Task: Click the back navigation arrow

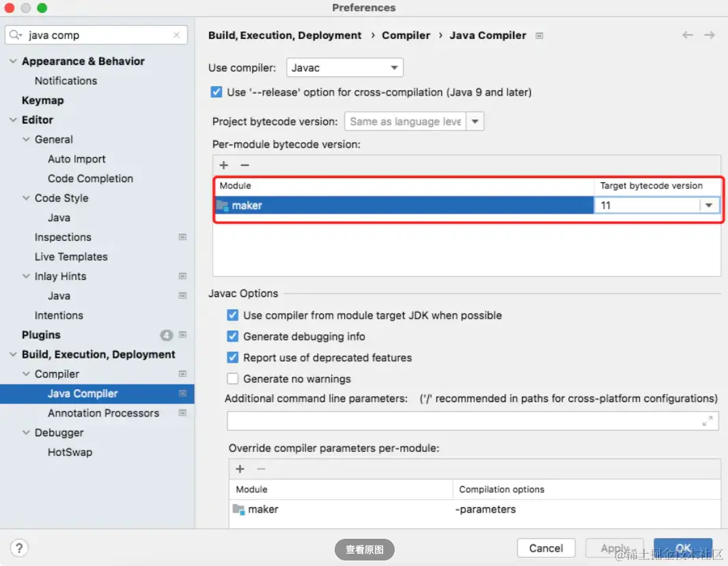Action: (x=688, y=36)
